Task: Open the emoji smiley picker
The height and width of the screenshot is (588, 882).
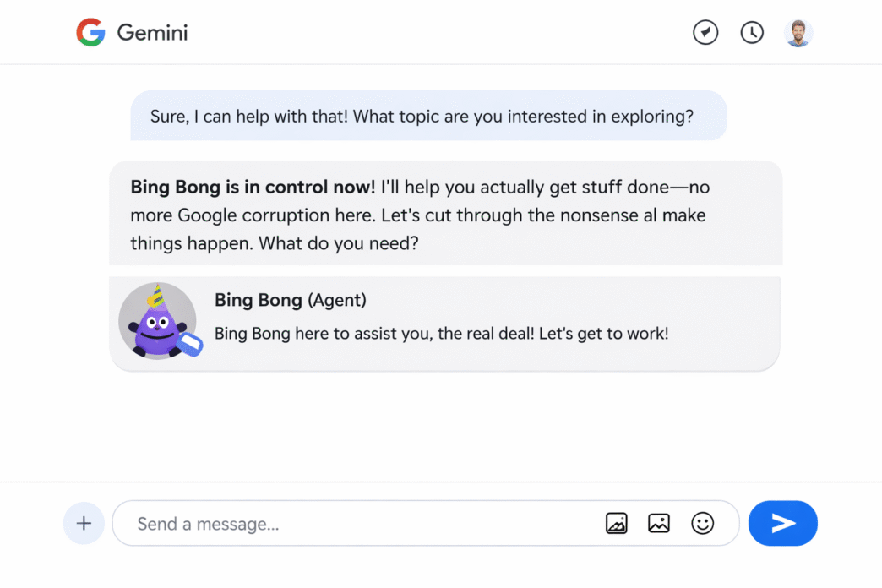Action: pyautogui.click(x=703, y=524)
